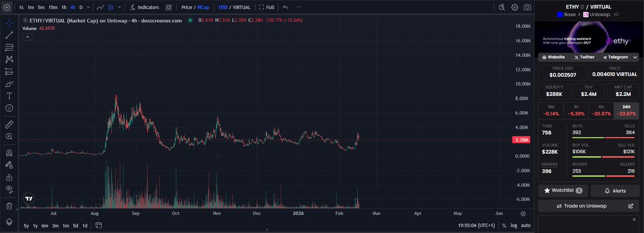This screenshot has height=233, width=644.
Task: Open the Alerts button
Action: pyautogui.click(x=615, y=191)
